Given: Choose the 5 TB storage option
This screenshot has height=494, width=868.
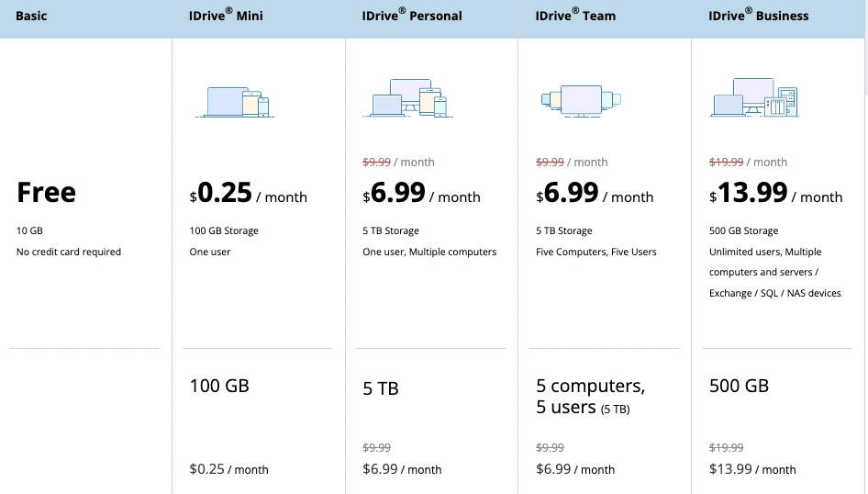Looking at the screenshot, I should click(x=381, y=388).
